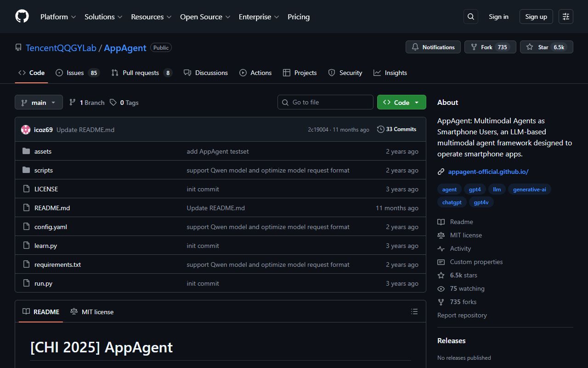Screen dimensions: 588x368
Task: Click the GitHub logo in the header
Action: tap(22, 16)
